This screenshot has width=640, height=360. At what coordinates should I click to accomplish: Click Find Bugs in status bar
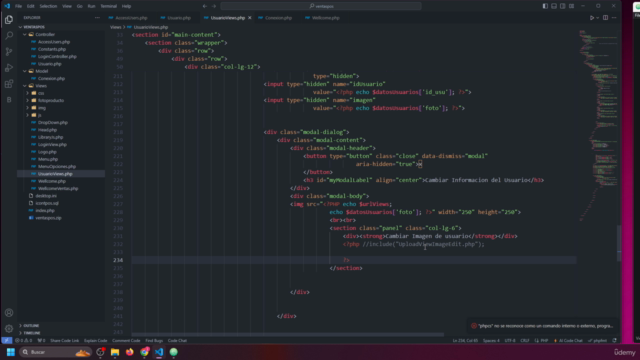[x=154, y=340]
